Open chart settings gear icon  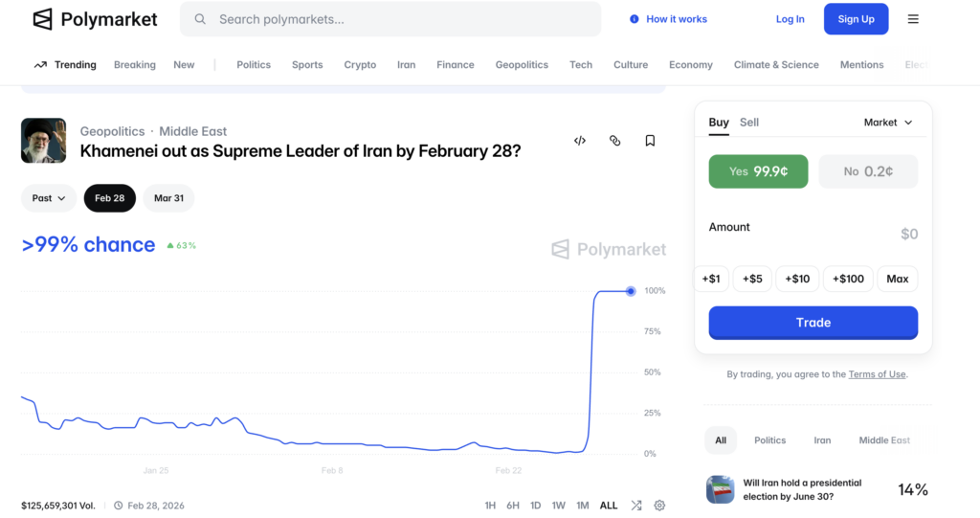click(x=659, y=506)
